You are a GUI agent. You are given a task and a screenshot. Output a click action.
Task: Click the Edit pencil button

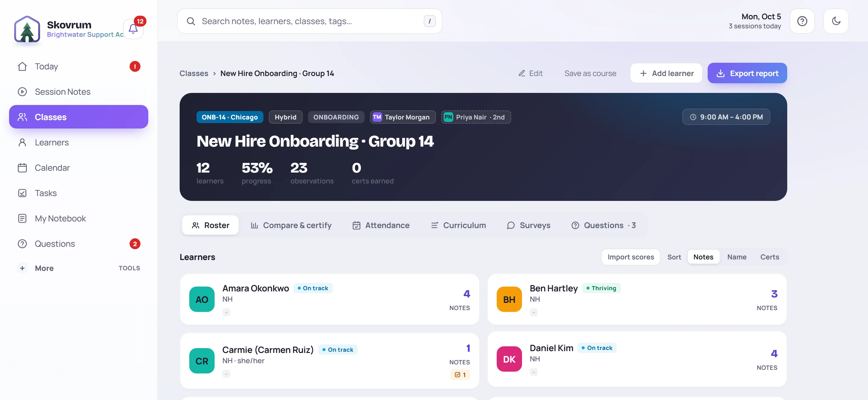(x=530, y=73)
